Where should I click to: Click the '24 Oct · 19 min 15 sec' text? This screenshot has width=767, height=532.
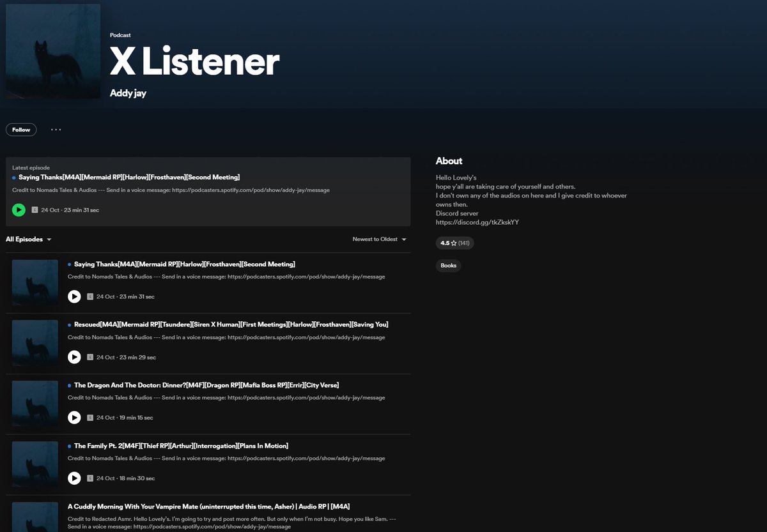125,418
